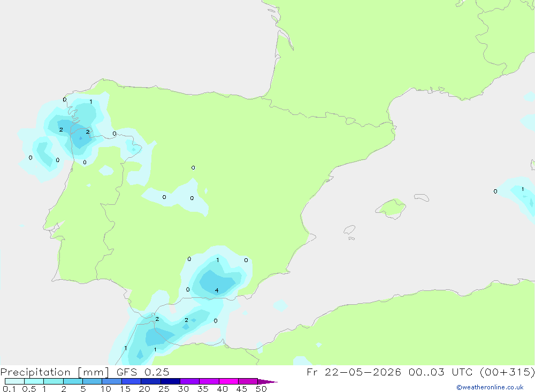This screenshot has width=535, height=392.
Task: Click the 'GFS 0.25' model label
Action: pyautogui.click(x=143, y=372)
